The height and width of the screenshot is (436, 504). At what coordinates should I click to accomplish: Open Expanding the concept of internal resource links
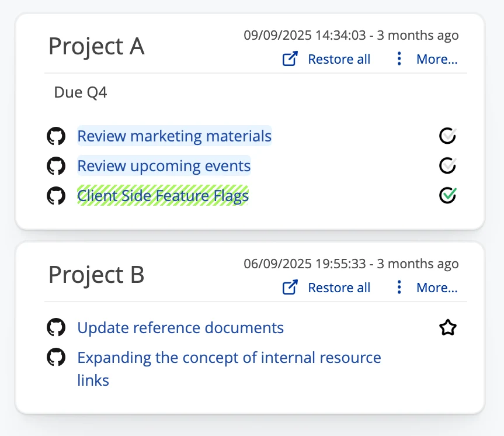(229, 358)
